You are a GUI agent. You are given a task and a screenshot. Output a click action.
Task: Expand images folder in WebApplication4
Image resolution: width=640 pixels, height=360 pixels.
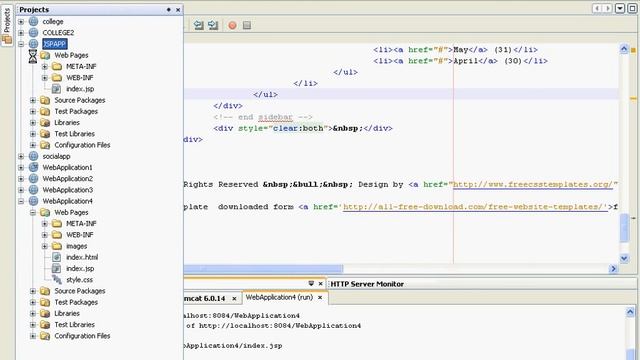coord(45,246)
